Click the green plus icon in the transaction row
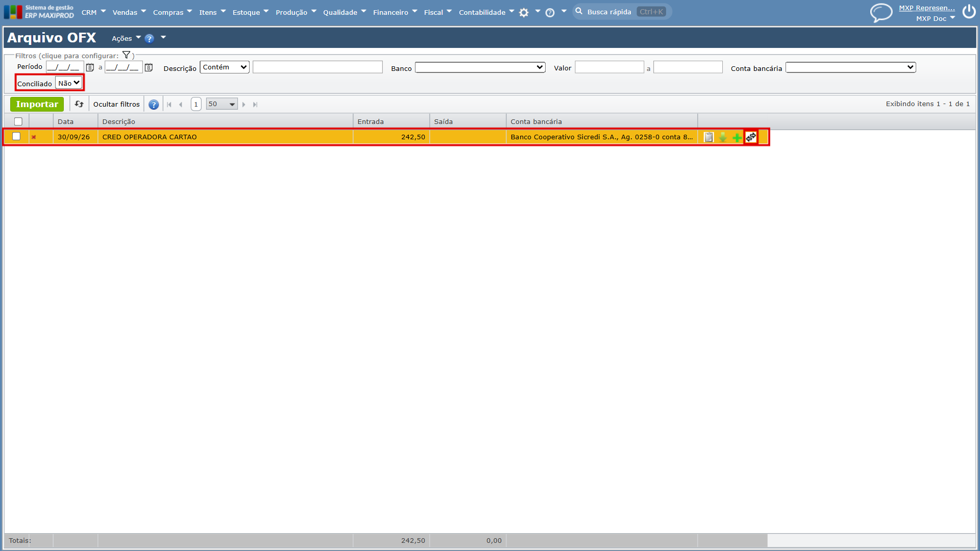Image resolution: width=980 pixels, height=551 pixels. tap(737, 137)
